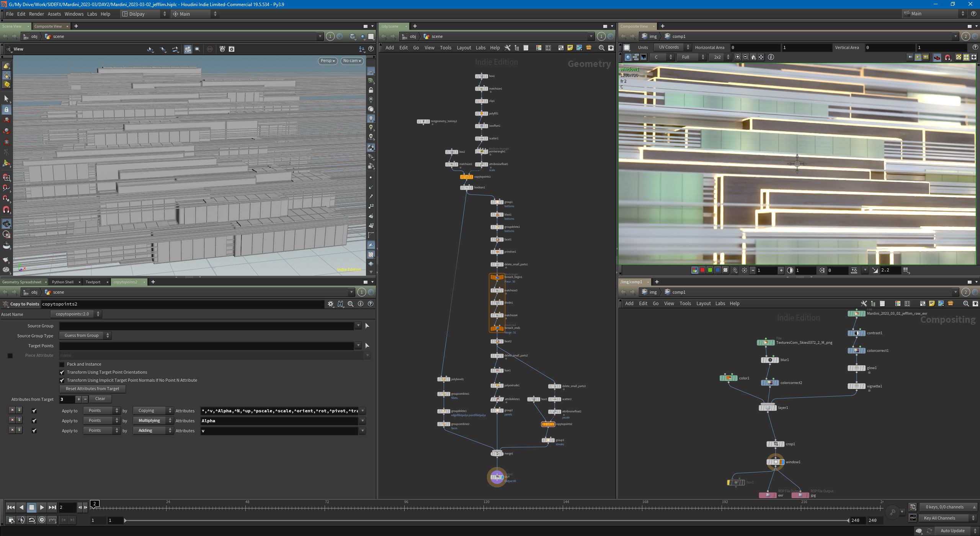Screen dimensions: 980x536
Task: Click the find node magnifier in scene network
Action: (x=601, y=48)
